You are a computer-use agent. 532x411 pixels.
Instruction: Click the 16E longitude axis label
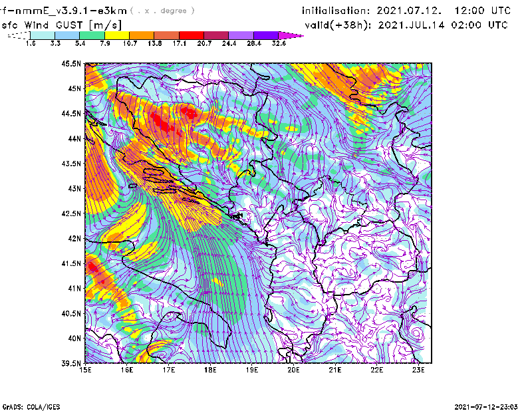[x=127, y=370]
